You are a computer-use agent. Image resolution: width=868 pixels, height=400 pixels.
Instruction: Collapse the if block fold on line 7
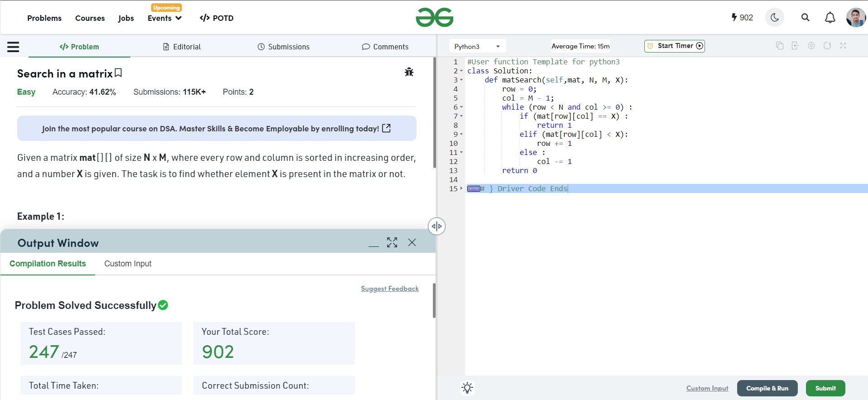[x=461, y=116]
